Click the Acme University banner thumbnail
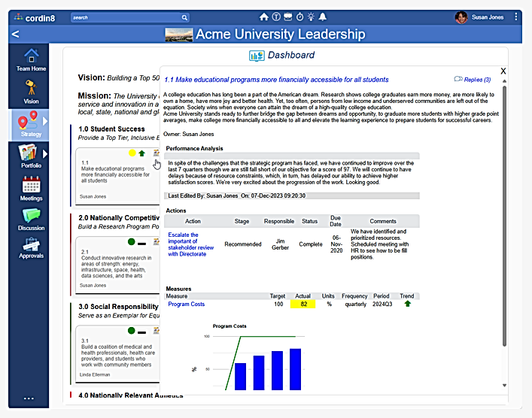This screenshot has height=418, width=532. pos(179,35)
